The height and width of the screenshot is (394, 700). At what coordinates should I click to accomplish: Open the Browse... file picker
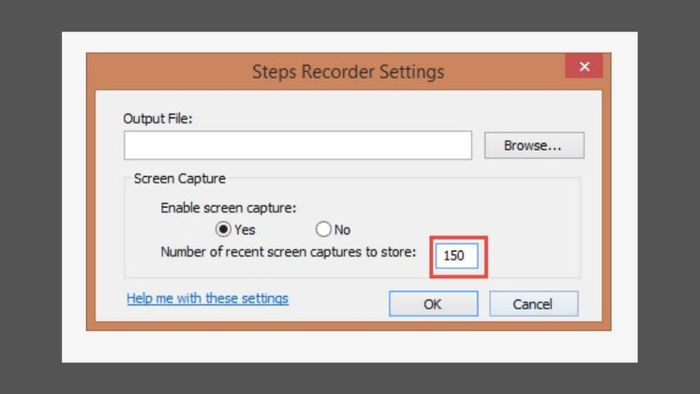pos(534,145)
